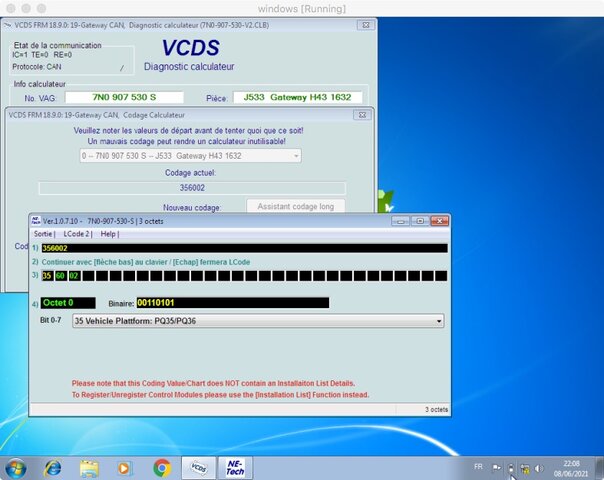Open the volume speaker icon in tray
The image size is (604, 480).
tap(539, 468)
